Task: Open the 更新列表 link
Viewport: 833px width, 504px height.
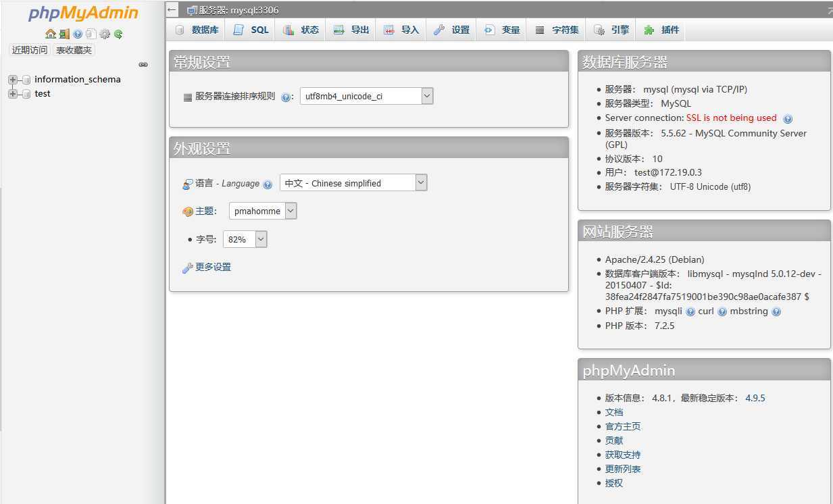Action: tap(623, 469)
